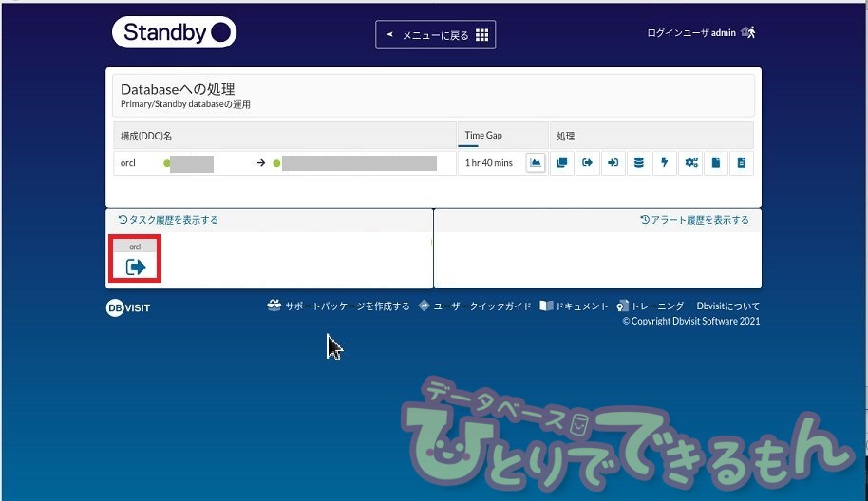This screenshot has height=501, width=868.
Task: Click the copy (stacked squares) action icon
Action: tap(562, 163)
